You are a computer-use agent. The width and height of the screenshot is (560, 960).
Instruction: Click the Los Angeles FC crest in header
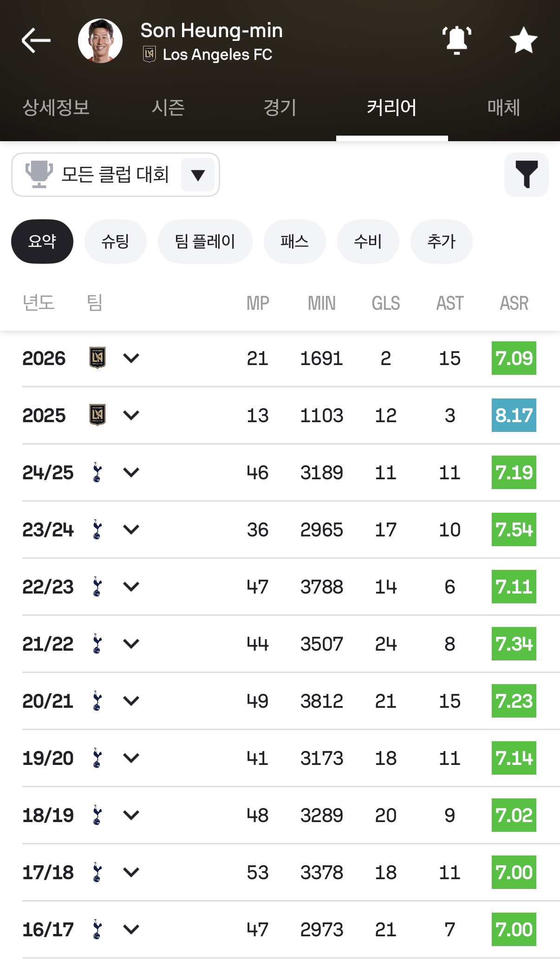pos(149,54)
